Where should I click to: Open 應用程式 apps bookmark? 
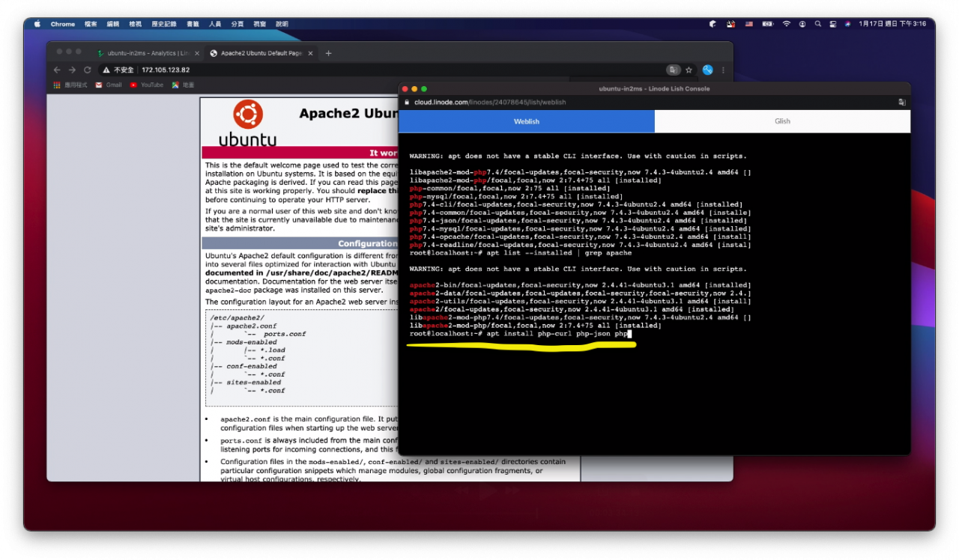[70, 85]
